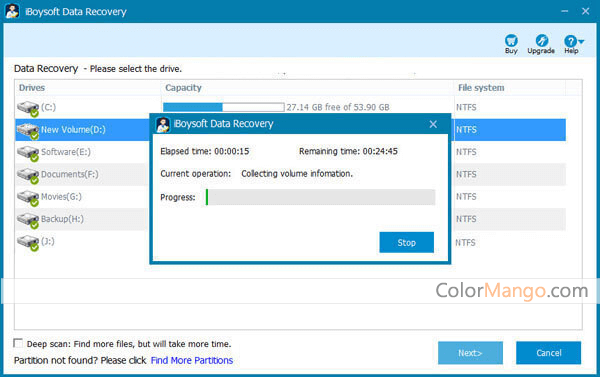600x377 pixels.
Task: Sort by the File system column header
Action: [481, 88]
